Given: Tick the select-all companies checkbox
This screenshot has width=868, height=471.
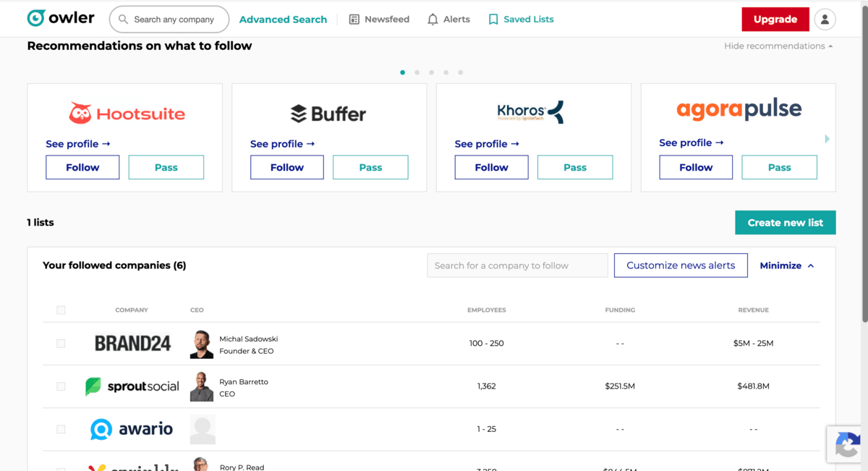Looking at the screenshot, I should (61, 310).
